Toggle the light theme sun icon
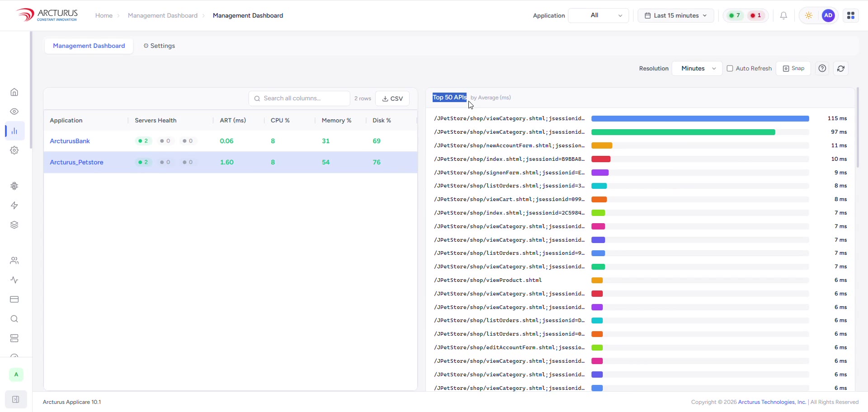Image resolution: width=868 pixels, height=412 pixels. pos(809,15)
